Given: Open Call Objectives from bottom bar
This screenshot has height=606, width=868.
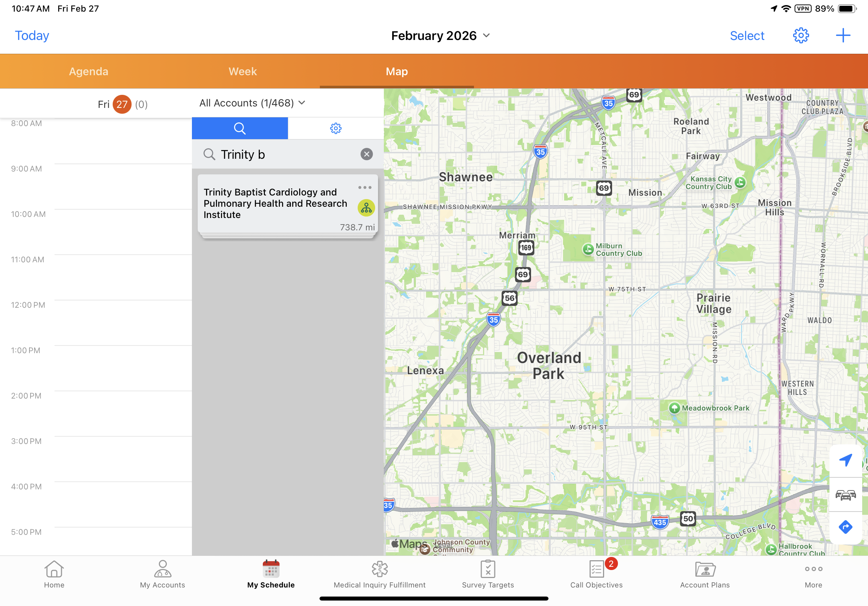Looking at the screenshot, I should coord(596,574).
